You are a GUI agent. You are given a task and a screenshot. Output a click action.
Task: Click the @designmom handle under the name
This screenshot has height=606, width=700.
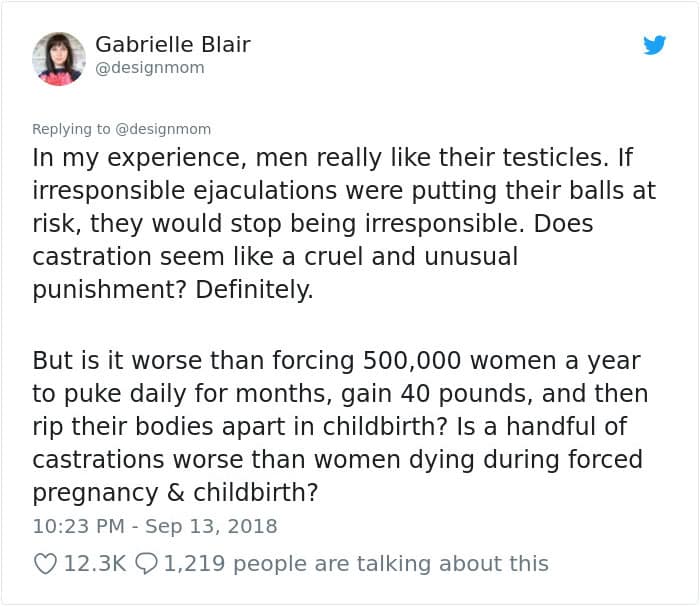(x=150, y=68)
